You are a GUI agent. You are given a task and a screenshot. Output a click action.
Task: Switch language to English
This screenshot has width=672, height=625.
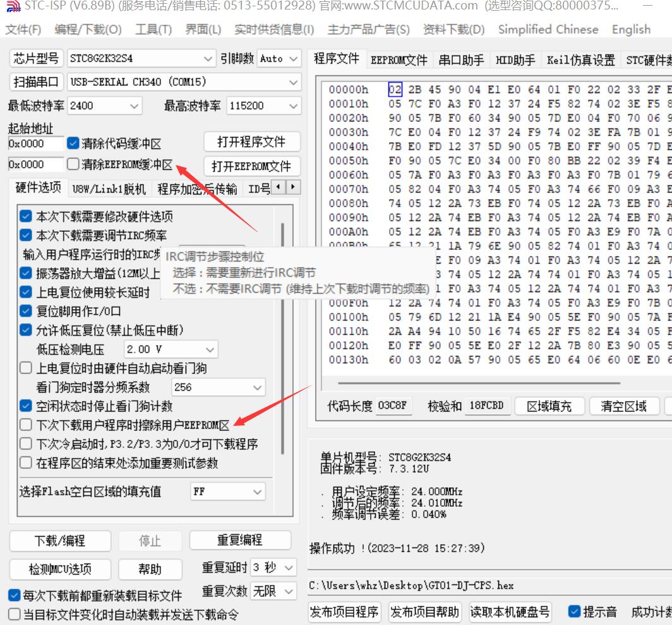point(631,30)
